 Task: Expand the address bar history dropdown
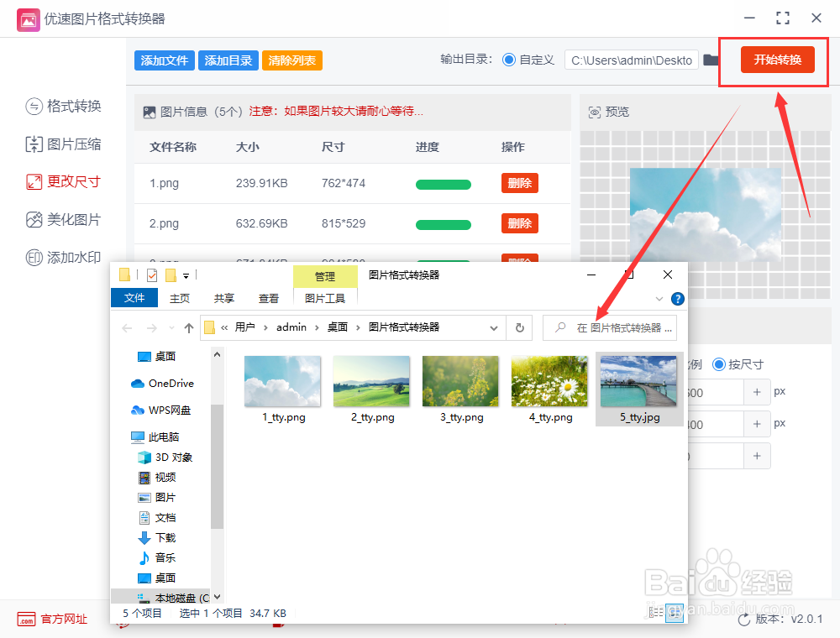(494, 328)
